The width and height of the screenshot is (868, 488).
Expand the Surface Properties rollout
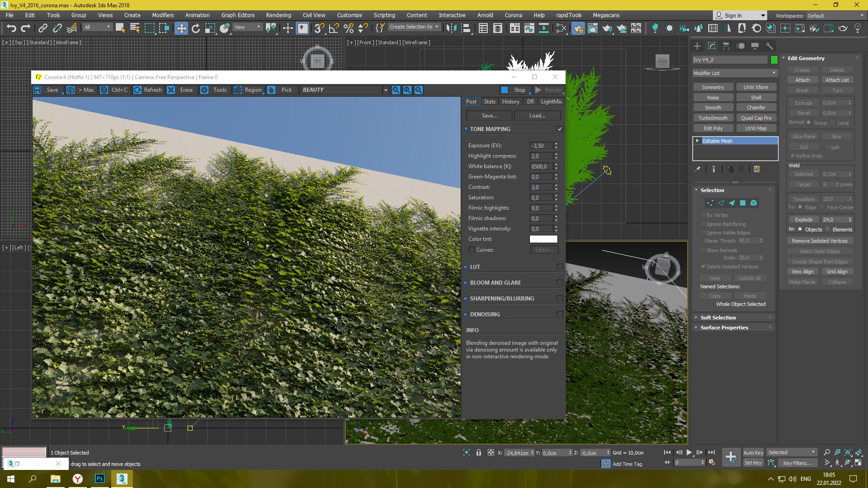(x=724, y=328)
